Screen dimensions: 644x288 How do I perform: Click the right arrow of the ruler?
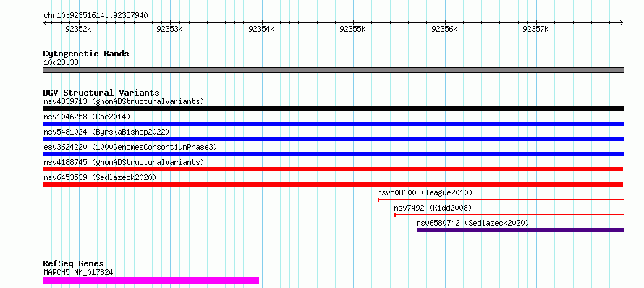point(622,23)
